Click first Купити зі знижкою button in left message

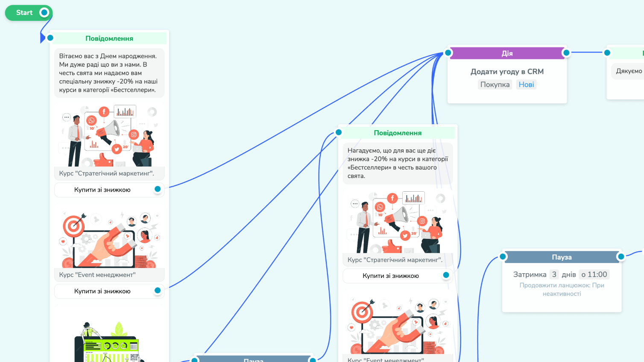pyautogui.click(x=109, y=190)
